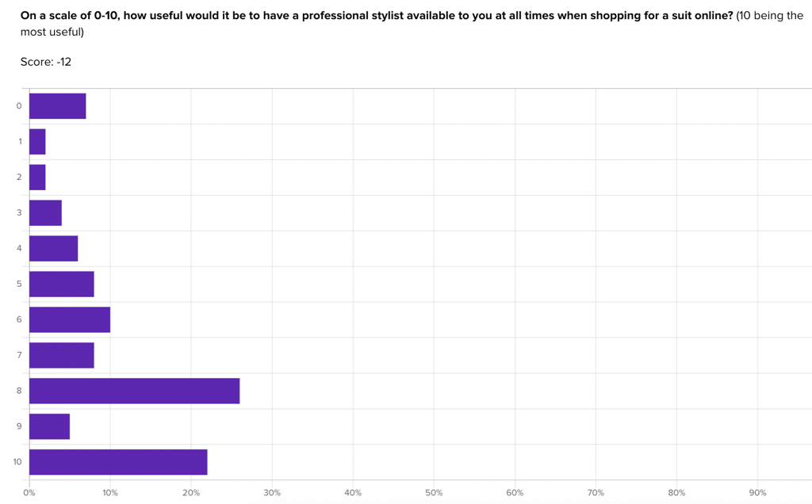Select the bar for rating 10
Image resolution: width=812 pixels, height=504 pixels.
[x=119, y=462]
